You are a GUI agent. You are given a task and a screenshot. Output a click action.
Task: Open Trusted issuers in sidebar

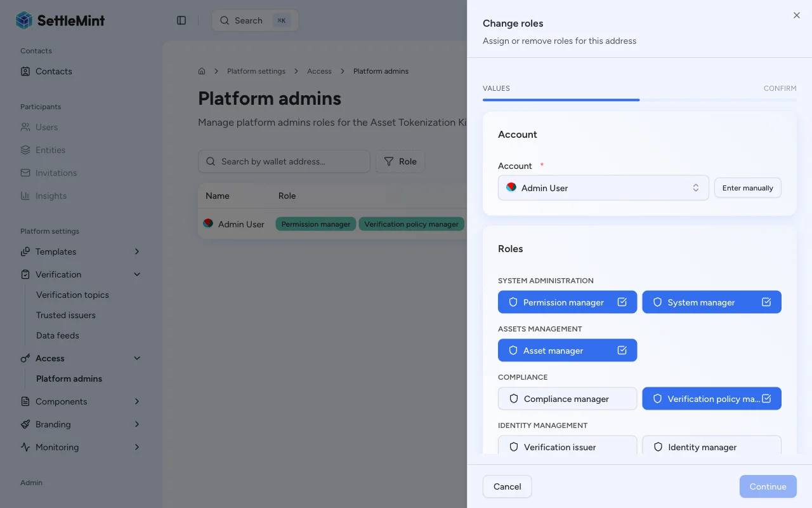[x=66, y=315]
